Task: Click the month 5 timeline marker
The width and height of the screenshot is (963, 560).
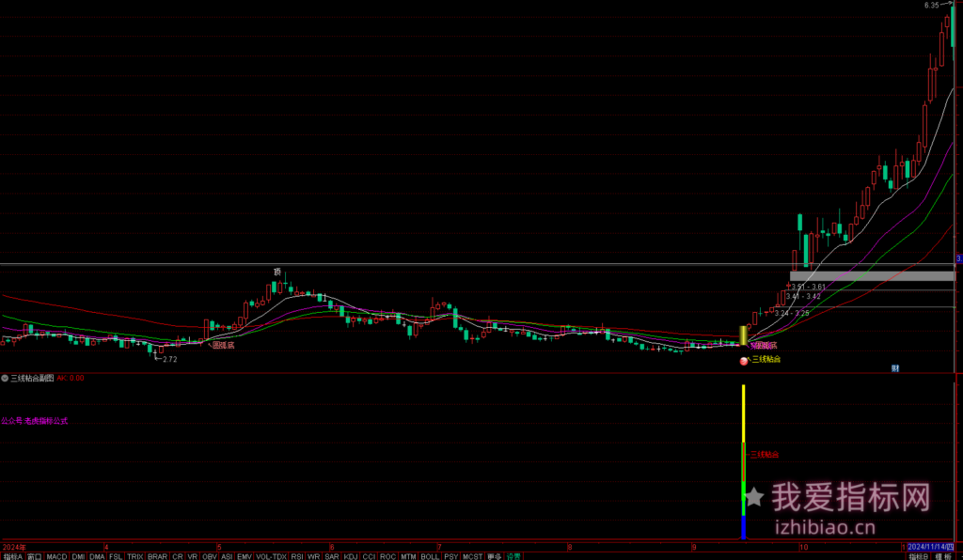Action: (219, 547)
